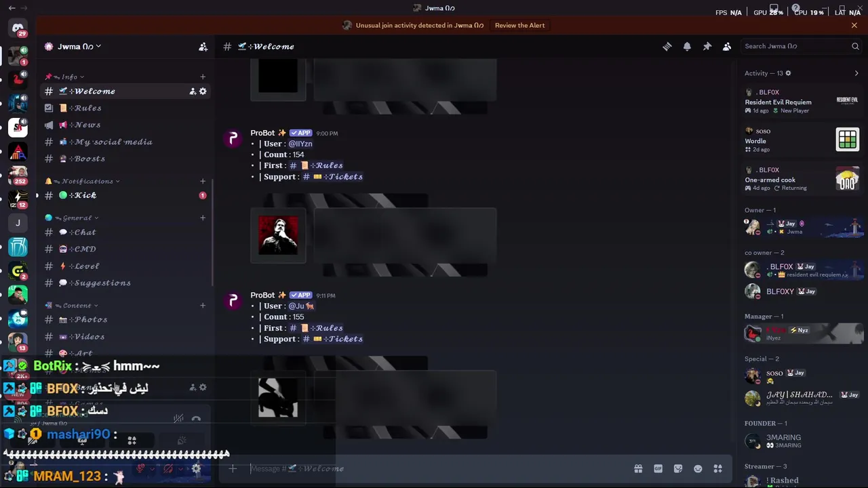The width and height of the screenshot is (868, 488).
Task: Collapse the Notifications category
Action: coord(82,181)
